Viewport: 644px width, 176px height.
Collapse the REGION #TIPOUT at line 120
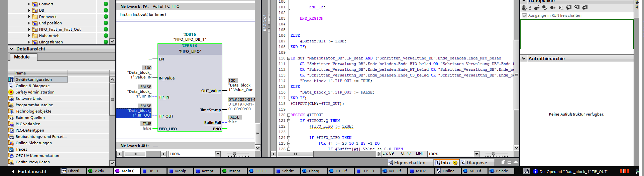(x=289, y=115)
